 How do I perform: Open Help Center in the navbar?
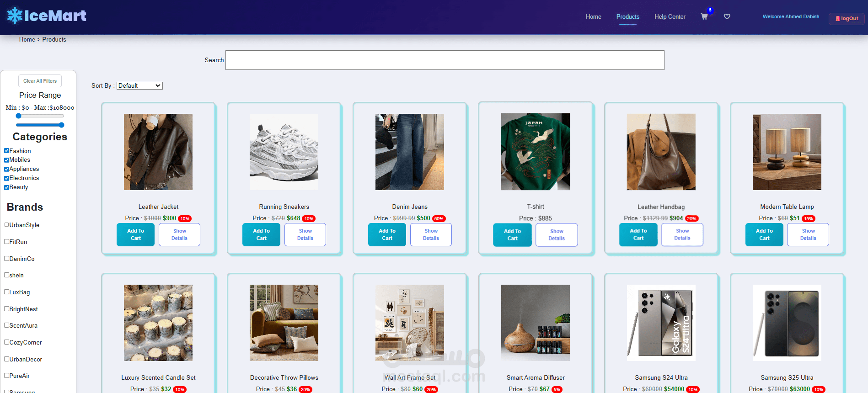[x=670, y=16]
